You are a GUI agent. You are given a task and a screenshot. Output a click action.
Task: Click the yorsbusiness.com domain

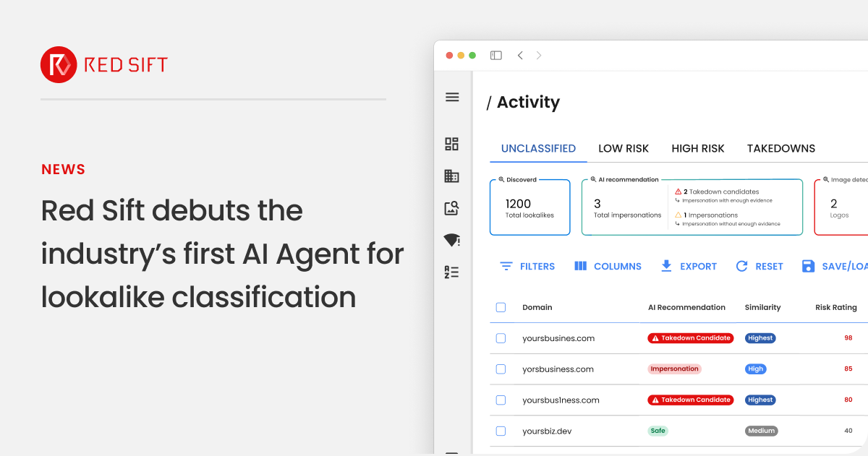pyautogui.click(x=558, y=369)
